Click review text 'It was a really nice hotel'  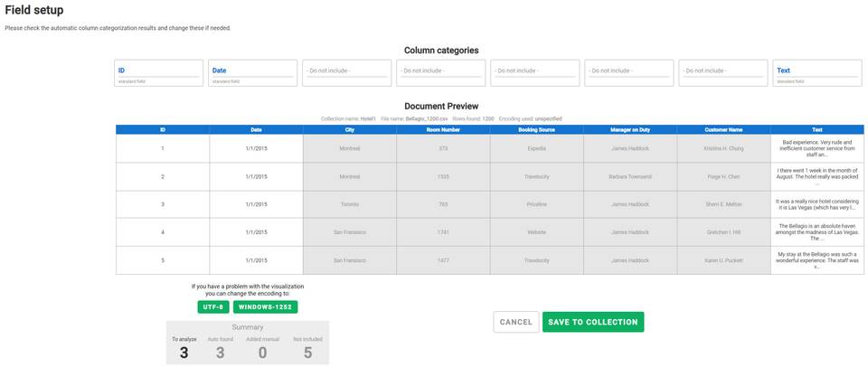(x=817, y=204)
